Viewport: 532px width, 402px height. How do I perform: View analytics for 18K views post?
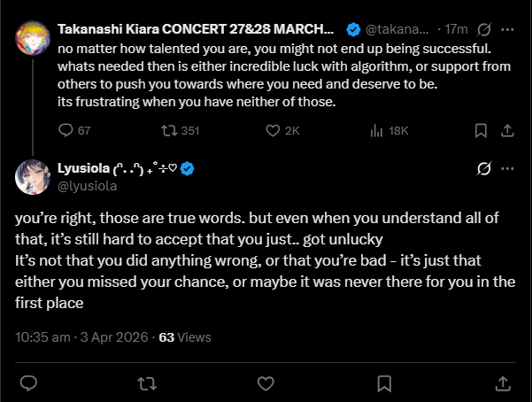point(374,130)
